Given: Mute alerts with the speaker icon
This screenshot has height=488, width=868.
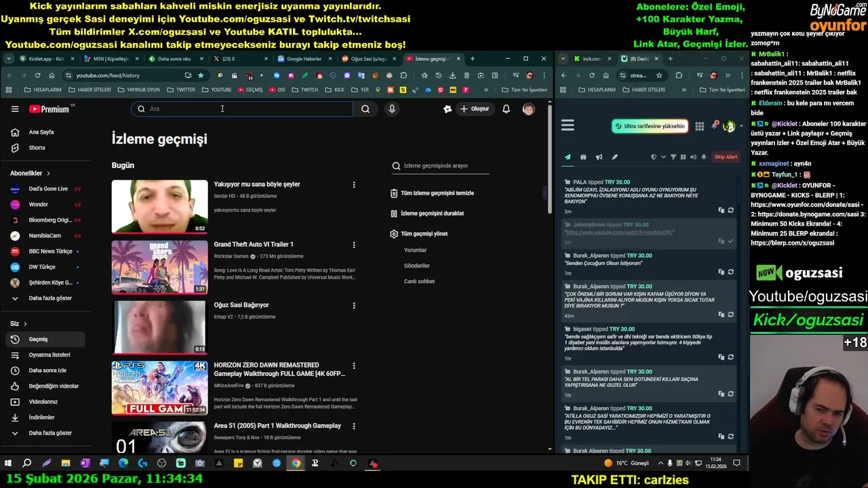Looking at the screenshot, I should [693, 157].
